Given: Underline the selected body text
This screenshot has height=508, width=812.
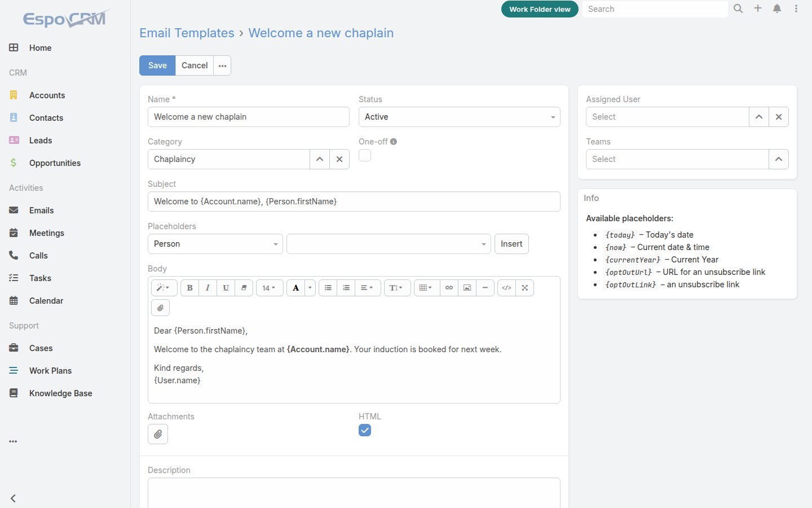Looking at the screenshot, I should pos(226,288).
